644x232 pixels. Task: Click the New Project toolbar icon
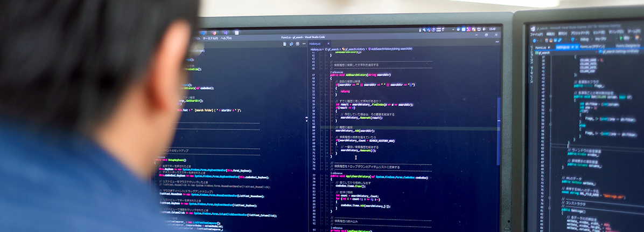(x=547, y=40)
